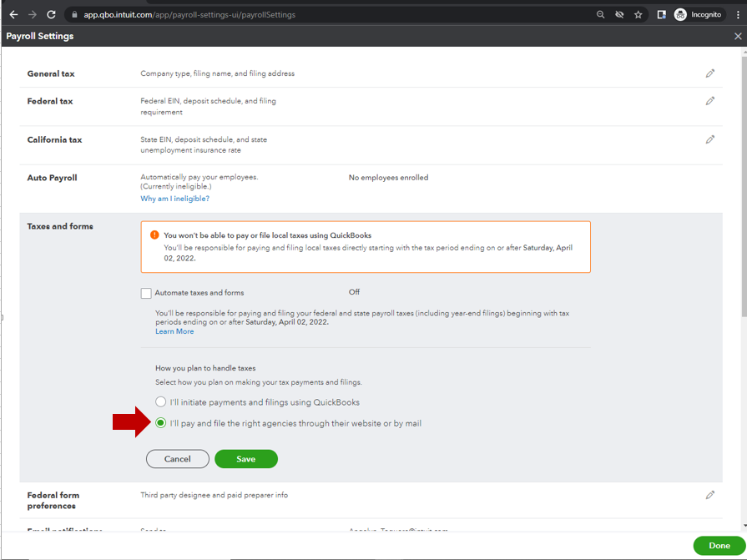Edit Federal form preferences via pencil
Viewport: 747px width, 560px height.
[709, 495]
